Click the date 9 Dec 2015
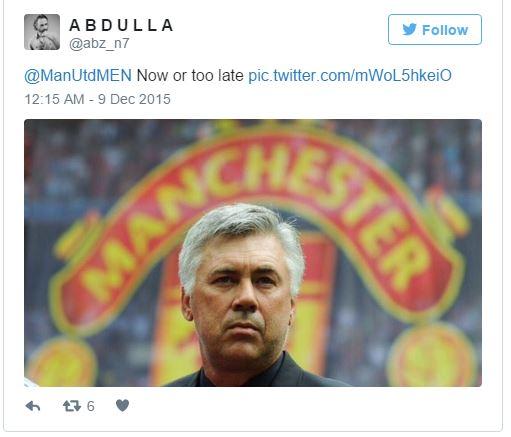This screenshot has height=437, width=511. point(134,99)
